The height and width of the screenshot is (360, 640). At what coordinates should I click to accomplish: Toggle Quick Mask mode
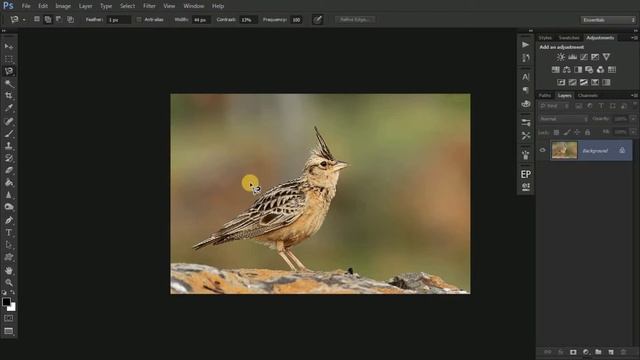click(9, 318)
